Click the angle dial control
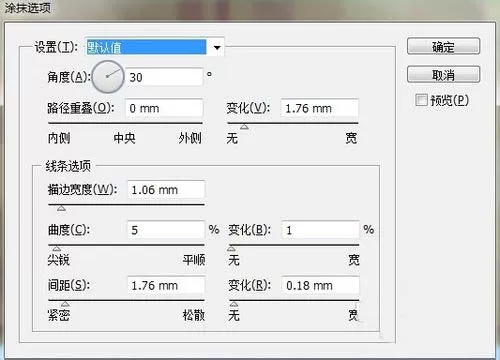Screen dimensions: 500x360 point(108,77)
